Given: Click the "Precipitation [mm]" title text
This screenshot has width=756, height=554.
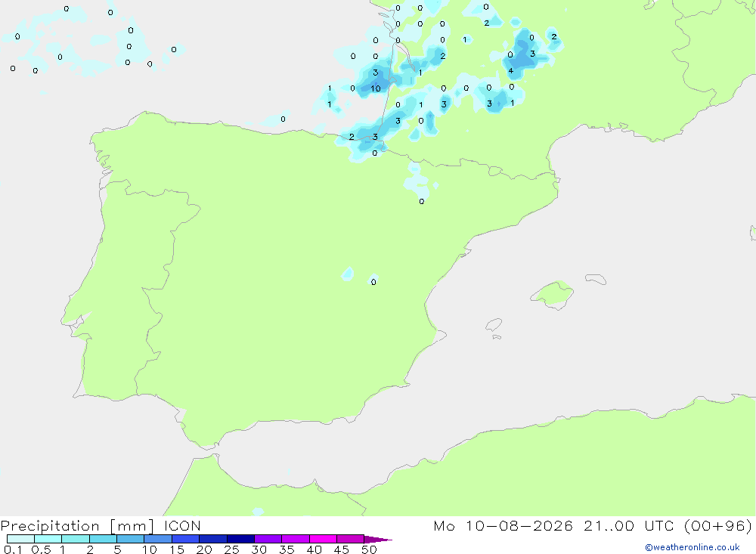Looking at the screenshot, I should 77,526.
